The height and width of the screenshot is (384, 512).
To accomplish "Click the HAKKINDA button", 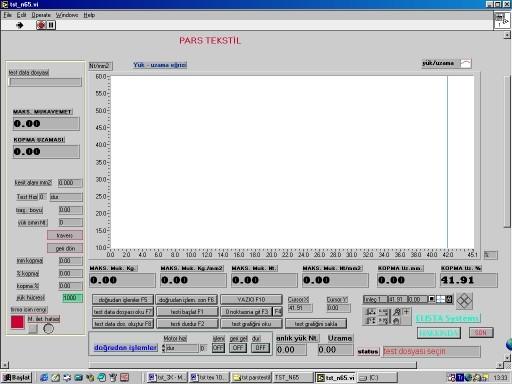I will (439, 333).
